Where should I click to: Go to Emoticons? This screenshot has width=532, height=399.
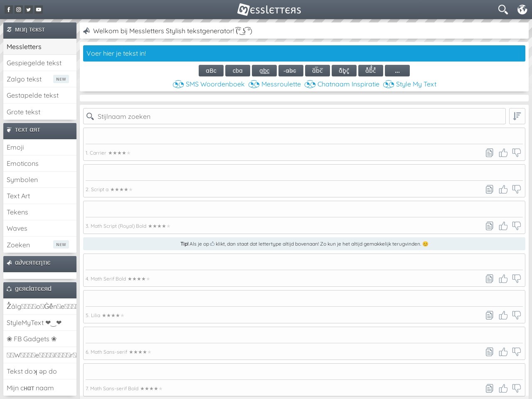40,163
